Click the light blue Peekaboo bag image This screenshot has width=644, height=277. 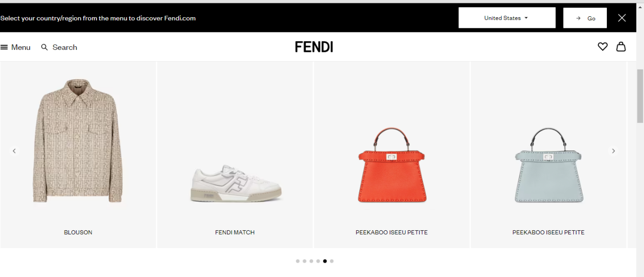[548, 165]
